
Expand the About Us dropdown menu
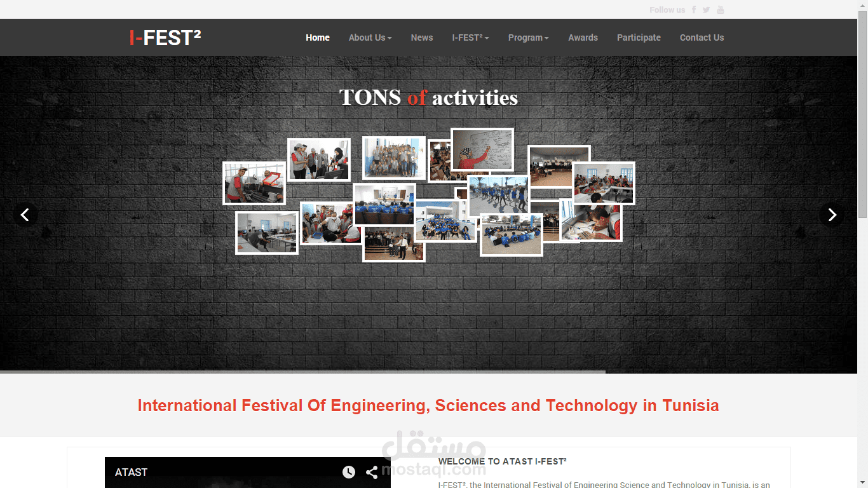370,37
